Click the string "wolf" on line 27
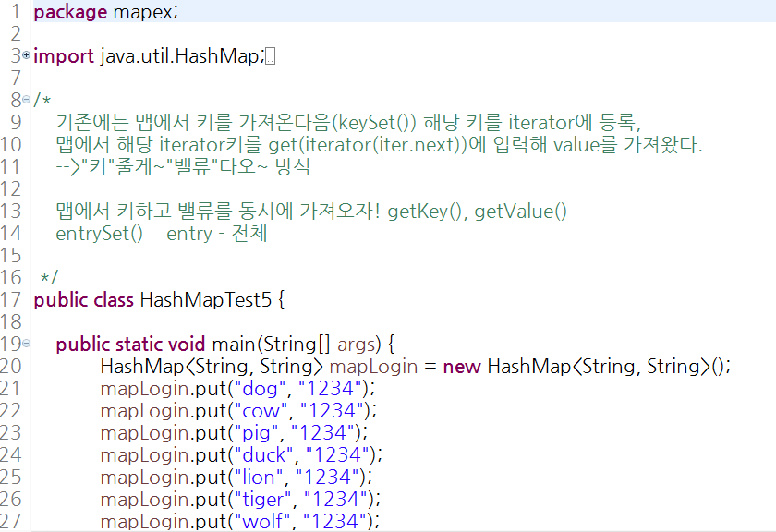 (x=261, y=521)
